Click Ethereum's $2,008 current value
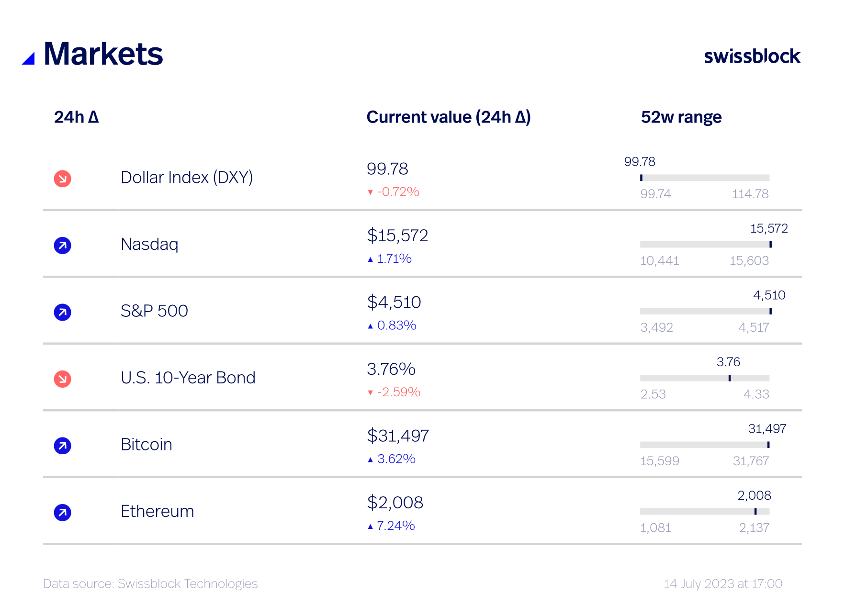Image resolution: width=845 pixels, height=616 pixels. tap(395, 503)
